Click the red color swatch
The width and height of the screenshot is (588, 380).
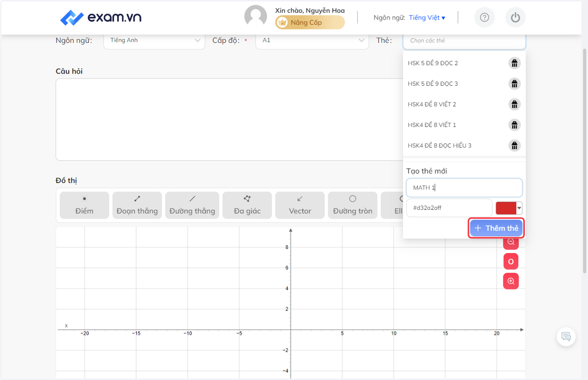click(506, 207)
